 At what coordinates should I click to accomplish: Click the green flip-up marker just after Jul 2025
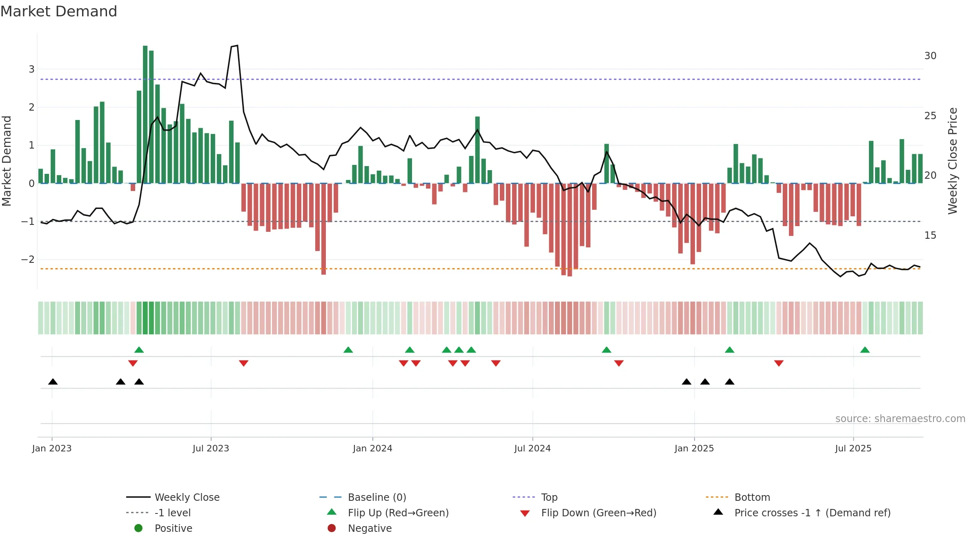click(865, 350)
